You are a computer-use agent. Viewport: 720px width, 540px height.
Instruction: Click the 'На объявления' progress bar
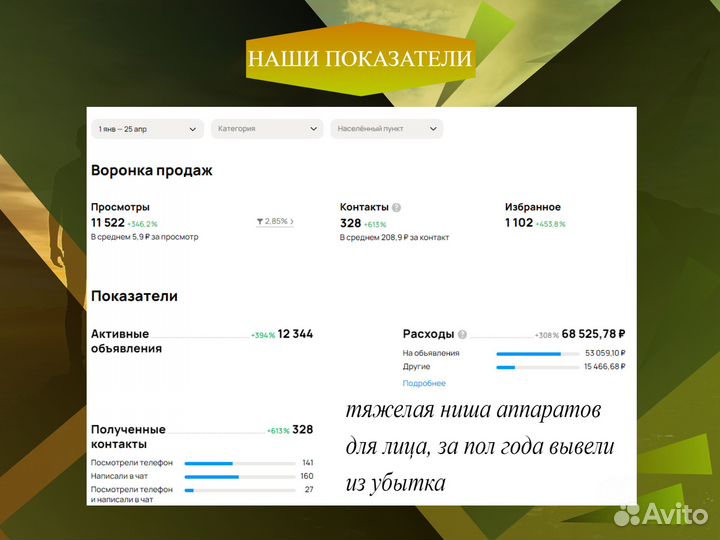pyautogui.click(x=538, y=354)
